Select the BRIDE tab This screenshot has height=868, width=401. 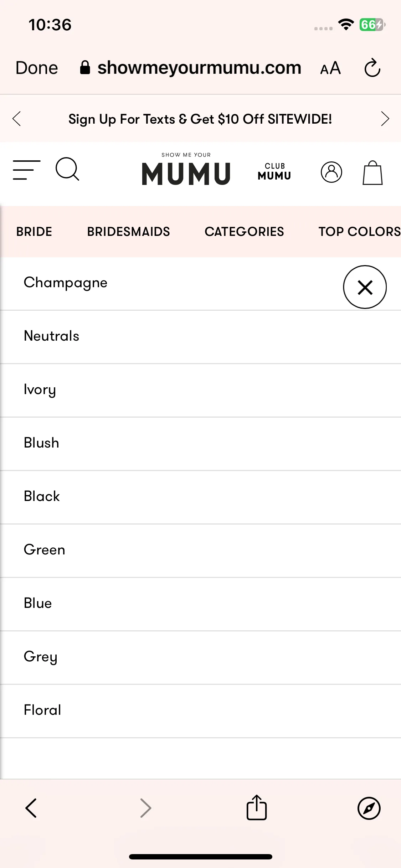[x=34, y=232]
